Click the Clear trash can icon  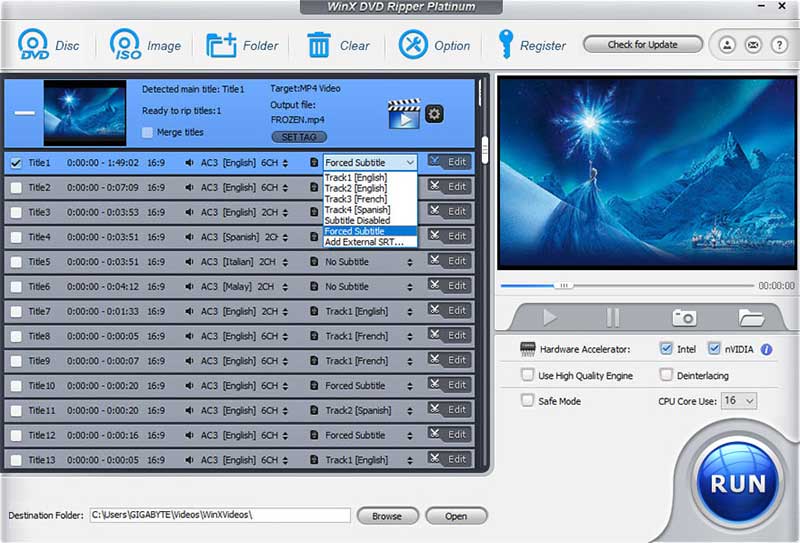click(319, 45)
